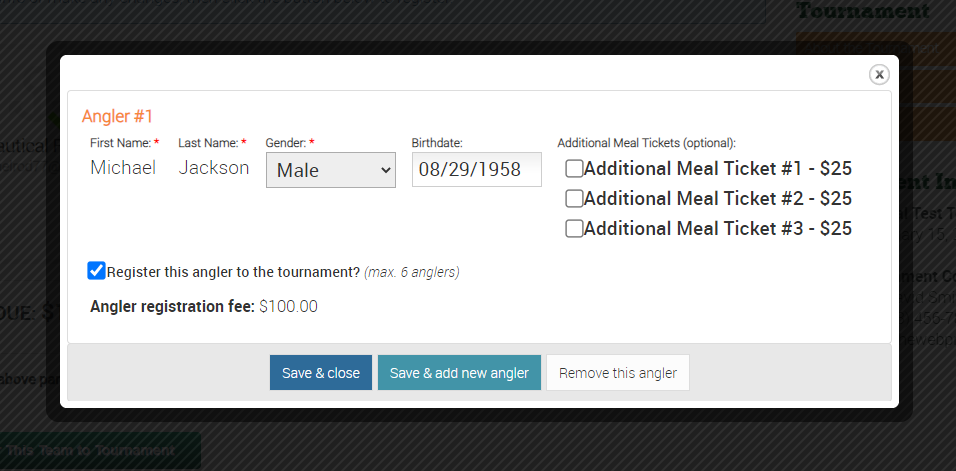Viewport: 956px width, 471px height.
Task: Check the Additional Meal Ticket #2 checkbox box
Action: click(574, 199)
